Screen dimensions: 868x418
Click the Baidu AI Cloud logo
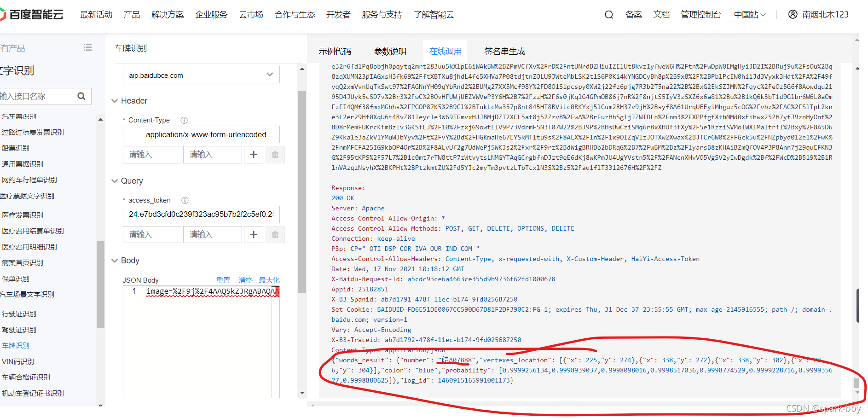click(x=32, y=15)
